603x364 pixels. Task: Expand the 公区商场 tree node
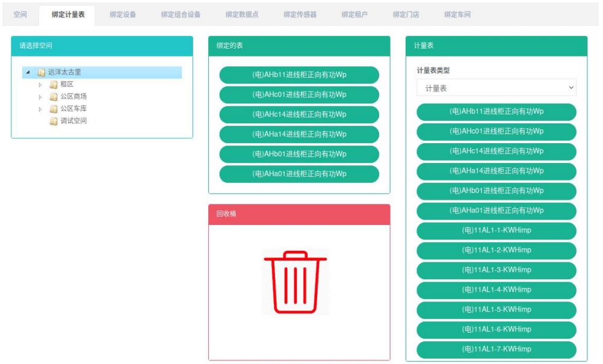point(41,97)
